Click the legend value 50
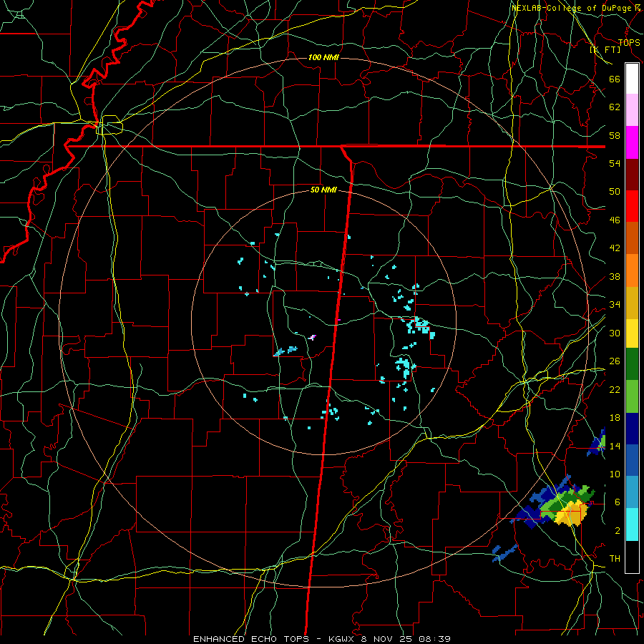Image resolution: width=644 pixels, height=644 pixels. 615,191
